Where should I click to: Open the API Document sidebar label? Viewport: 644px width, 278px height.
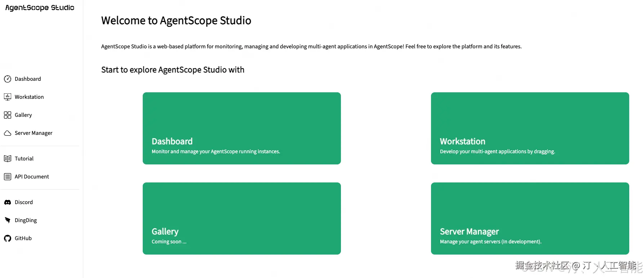tap(32, 177)
